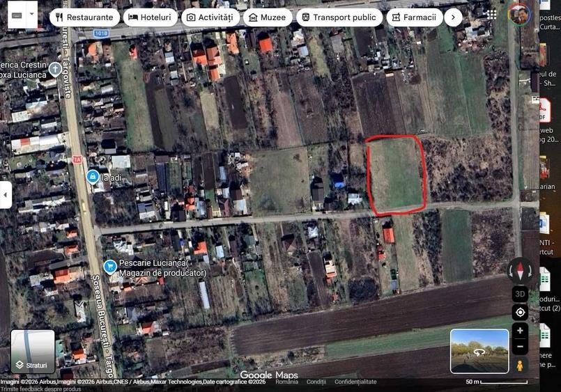Screen dimensions: 561x392
Task: Show Transport public places
Action: 339,17
